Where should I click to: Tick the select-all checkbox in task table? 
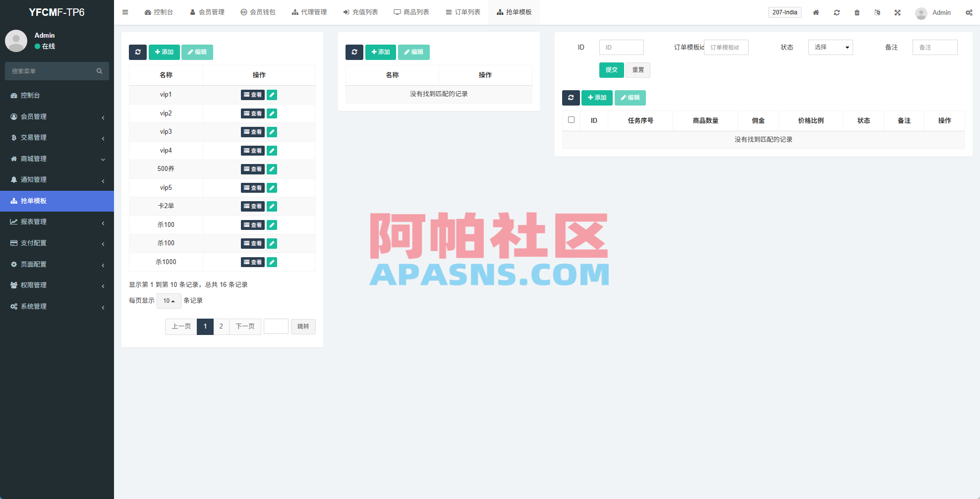pos(571,120)
